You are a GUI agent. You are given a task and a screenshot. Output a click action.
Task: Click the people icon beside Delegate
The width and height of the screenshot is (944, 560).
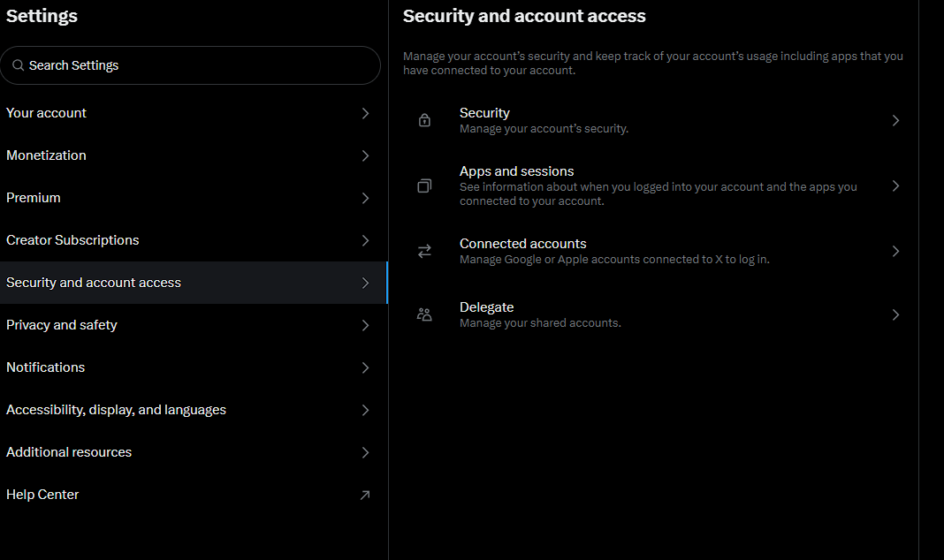[x=424, y=314]
